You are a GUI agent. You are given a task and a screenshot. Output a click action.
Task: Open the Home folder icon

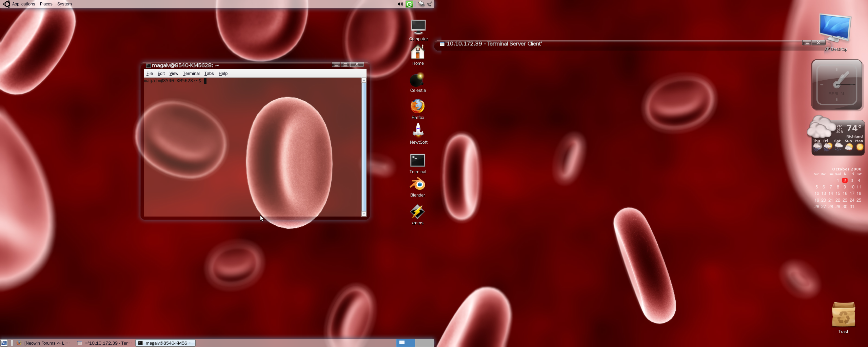[x=418, y=53]
